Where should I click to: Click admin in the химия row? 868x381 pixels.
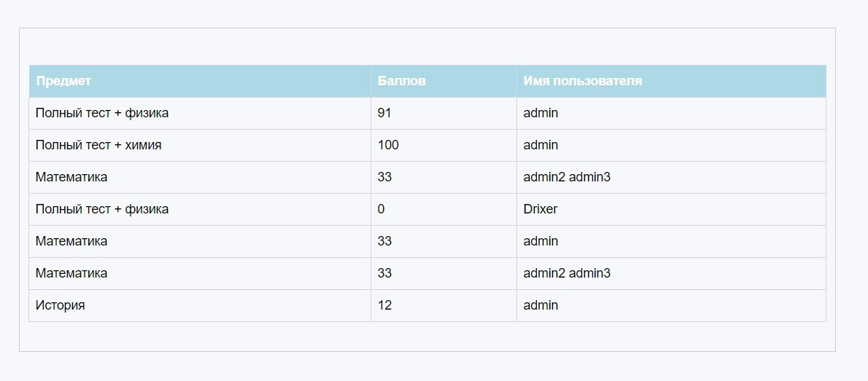click(x=672, y=146)
